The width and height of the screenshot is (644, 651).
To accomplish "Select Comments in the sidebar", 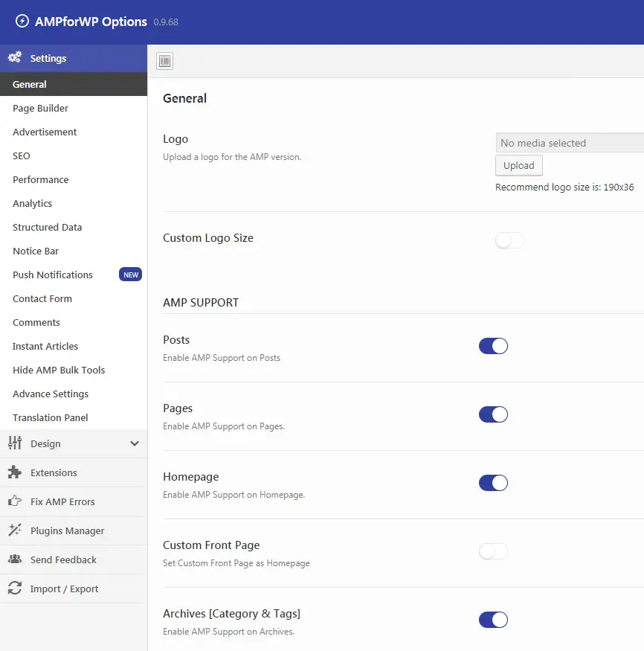I will tap(74, 323).
